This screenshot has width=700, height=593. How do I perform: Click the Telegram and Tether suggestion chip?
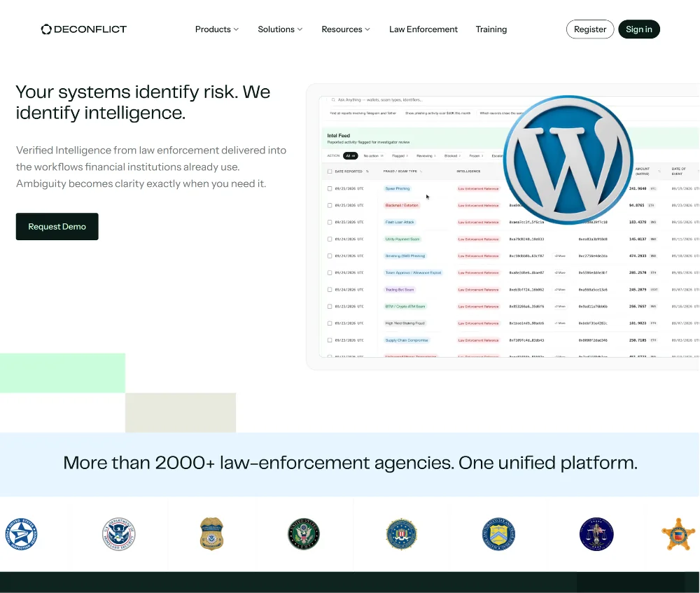(x=363, y=113)
